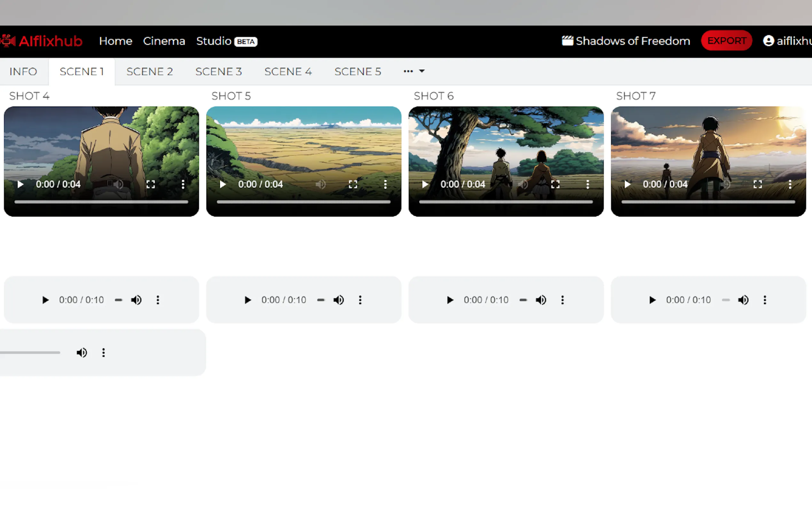Image resolution: width=812 pixels, height=508 pixels.
Task: Enter fullscreen on Shot 5 video
Action: 353,184
